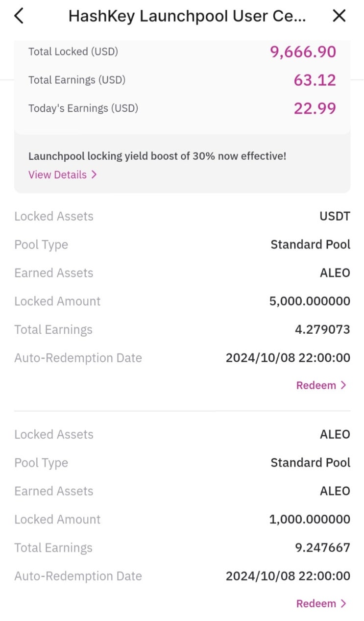Viewport: 364px width, 621px height.
Task: Tap the 5,000.000000 Locked Amount
Action: pos(310,301)
